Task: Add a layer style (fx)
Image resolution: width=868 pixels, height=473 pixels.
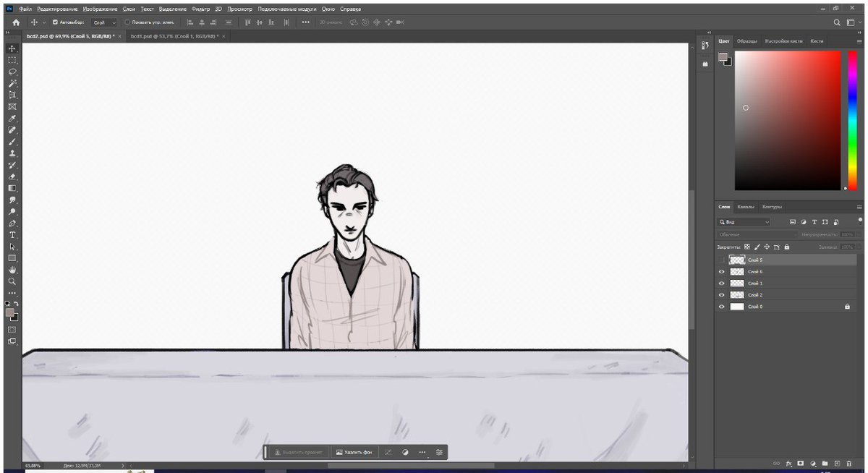Action: pos(789,463)
